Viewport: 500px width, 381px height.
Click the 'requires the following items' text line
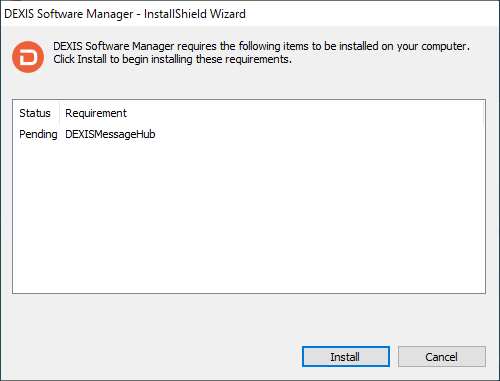pyautogui.click(x=261, y=46)
